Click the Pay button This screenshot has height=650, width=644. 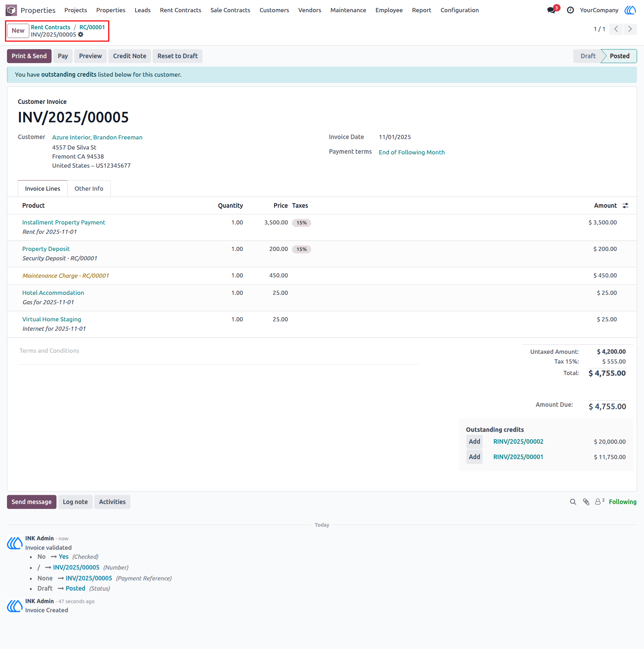click(63, 56)
